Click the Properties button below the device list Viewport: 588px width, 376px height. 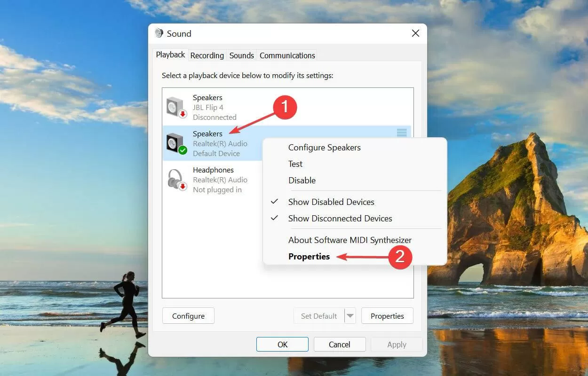(387, 316)
